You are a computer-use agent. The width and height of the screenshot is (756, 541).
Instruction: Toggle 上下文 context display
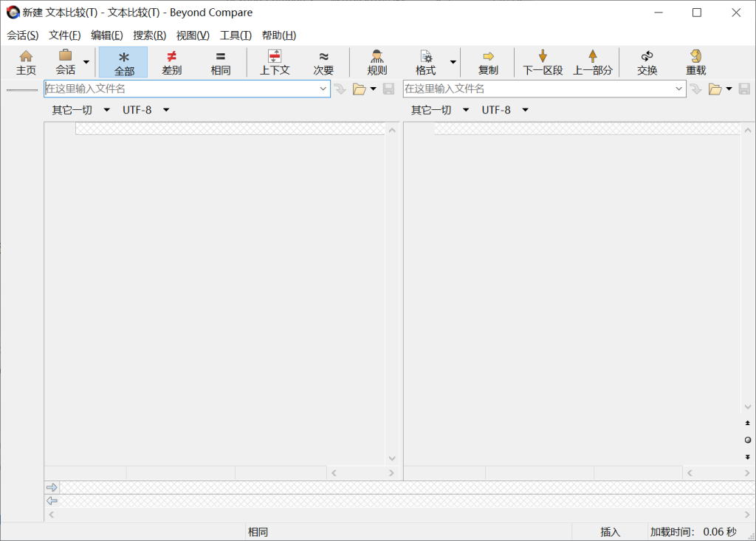[275, 63]
